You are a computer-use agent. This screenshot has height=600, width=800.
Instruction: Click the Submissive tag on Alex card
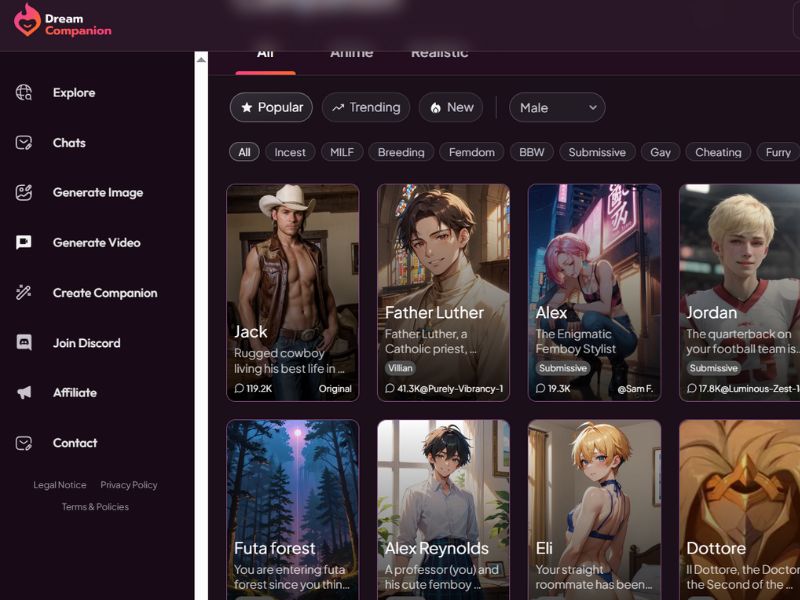pyautogui.click(x=563, y=368)
